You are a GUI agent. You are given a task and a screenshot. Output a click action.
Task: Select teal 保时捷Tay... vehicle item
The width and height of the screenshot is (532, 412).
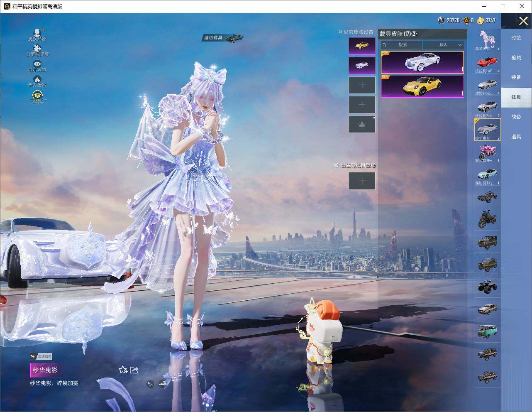click(487, 175)
